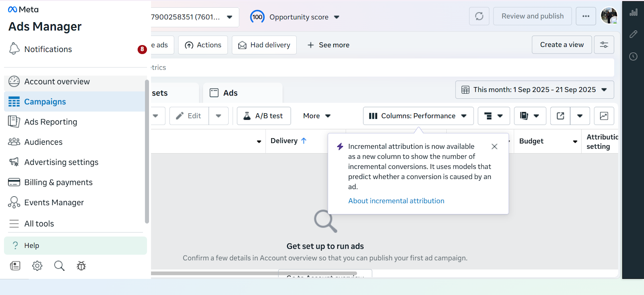Click the horizontal scrollbar of the table
644x295 pixels.
254,273
